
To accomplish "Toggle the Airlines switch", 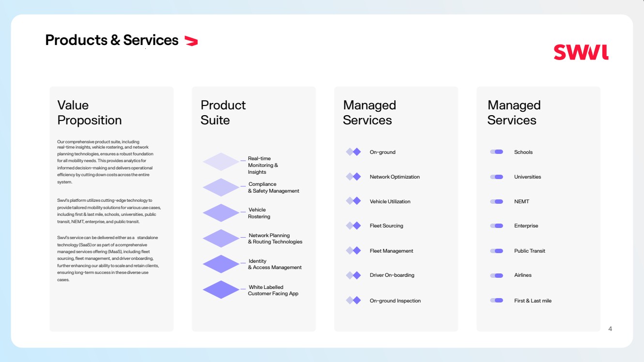I will pyautogui.click(x=496, y=275).
